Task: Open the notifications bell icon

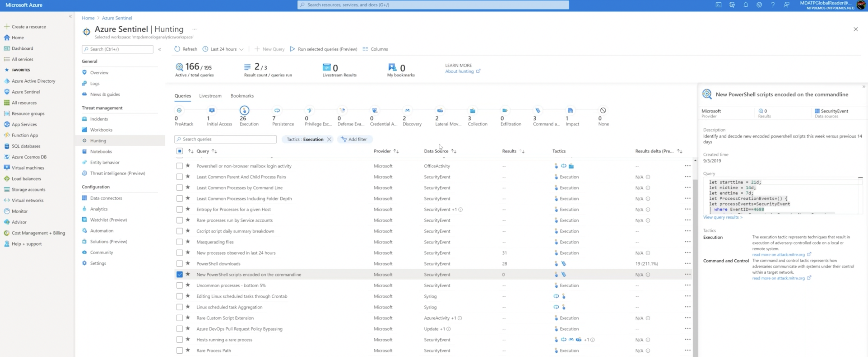Action: click(x=746, y=5)
